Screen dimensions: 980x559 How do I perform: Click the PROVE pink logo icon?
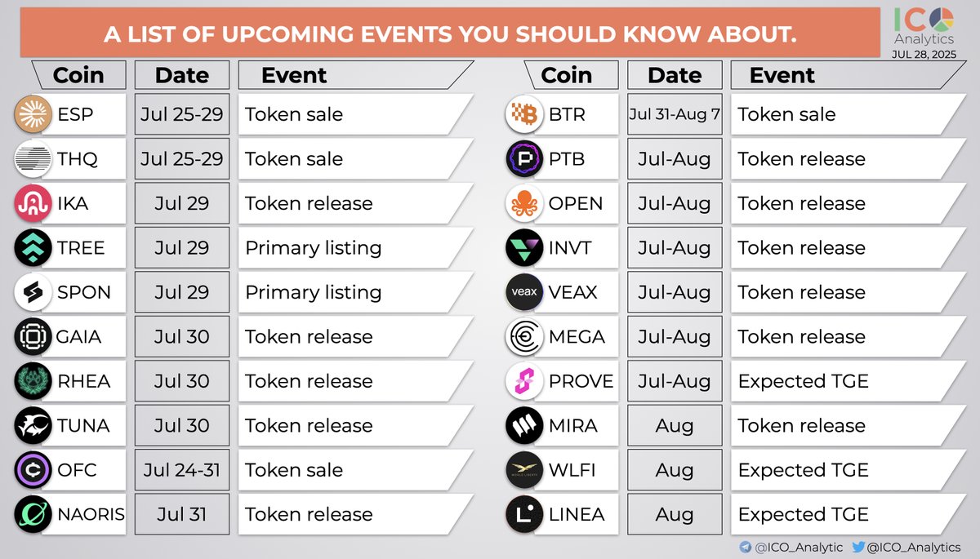coord(524,381)
